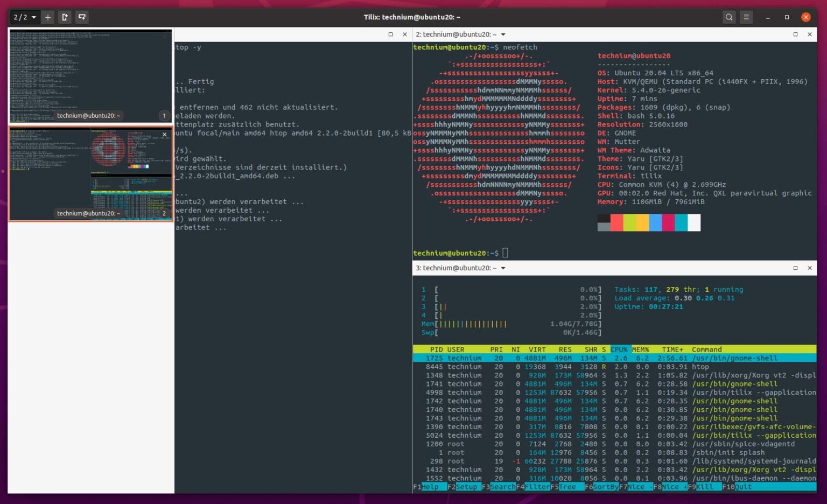Maximize the htop terminal pane icon
Viewport: 827px width, 504px height.
coord(795,268)
